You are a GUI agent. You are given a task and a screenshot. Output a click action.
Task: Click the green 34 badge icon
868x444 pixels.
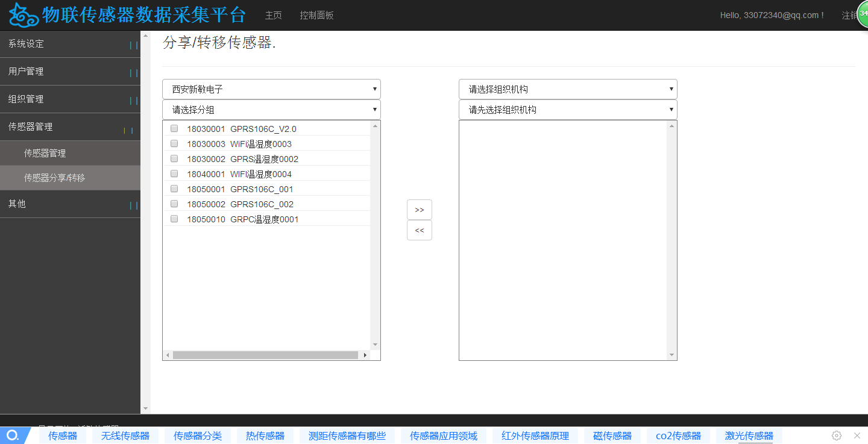(x=863, y=14)
